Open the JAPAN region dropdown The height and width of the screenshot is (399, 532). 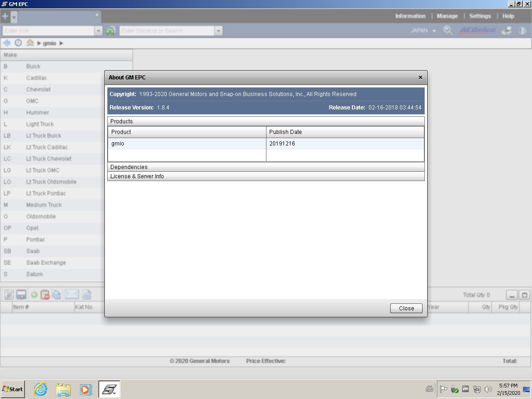tap(423, 30)
